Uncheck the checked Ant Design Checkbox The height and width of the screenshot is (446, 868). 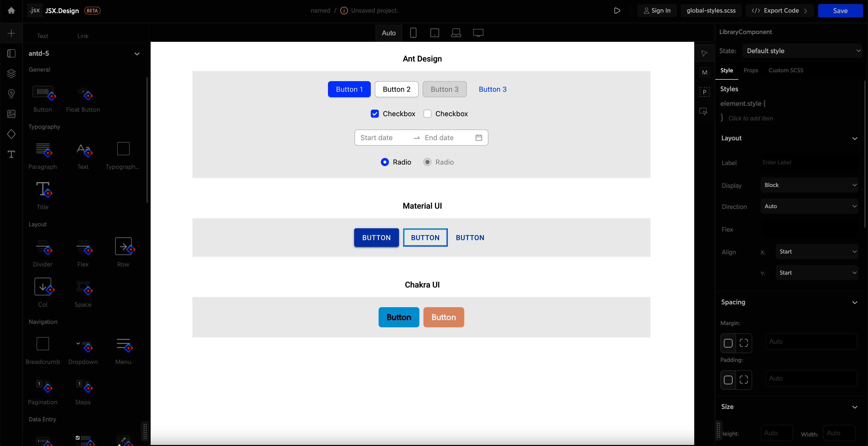point(375,114)
